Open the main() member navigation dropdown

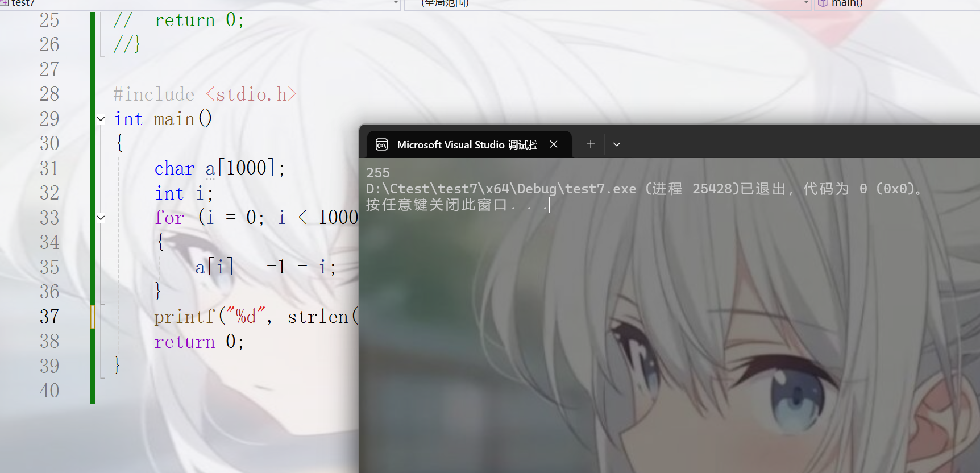click(x=898, y=3)
